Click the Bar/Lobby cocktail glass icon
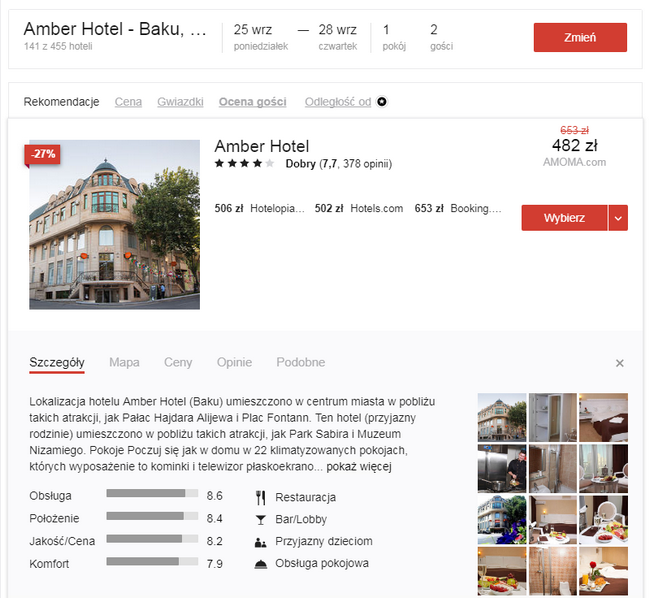Viewport: 650px width, 598px height. click(260, 520)
